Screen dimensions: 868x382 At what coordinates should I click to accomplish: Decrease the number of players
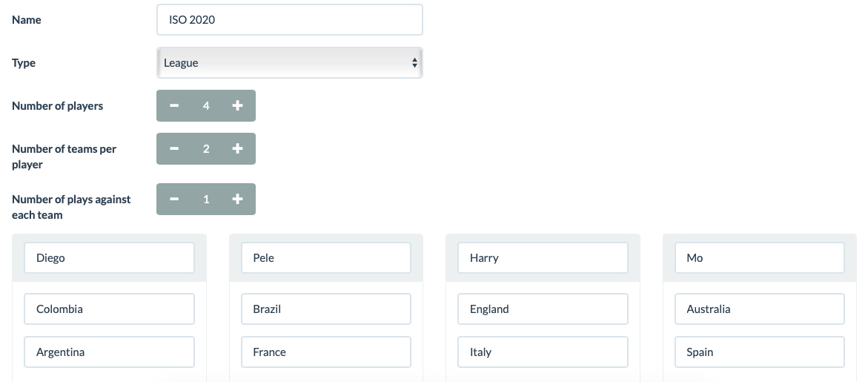click(173, 106)
